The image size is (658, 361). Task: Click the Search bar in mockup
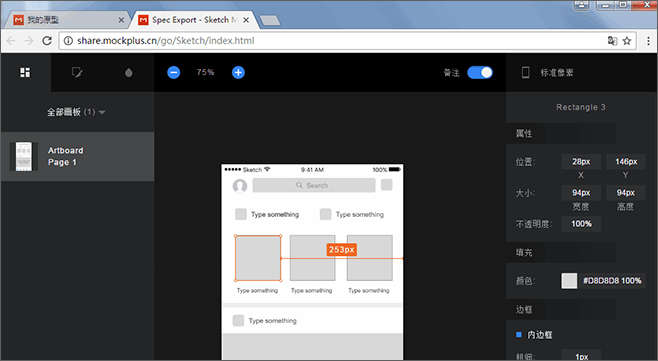pyautogui.click(x=314, y=185)
